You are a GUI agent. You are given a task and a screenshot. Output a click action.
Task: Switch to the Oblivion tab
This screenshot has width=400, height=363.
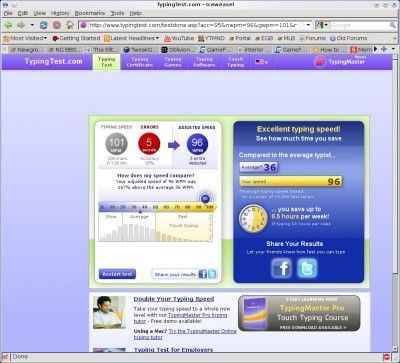pos(178,50)
